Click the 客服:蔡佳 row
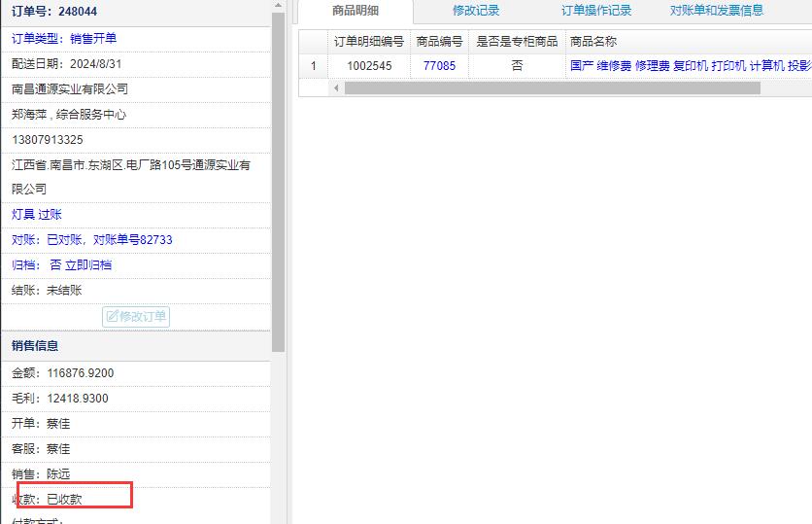 tap(136, 449)
